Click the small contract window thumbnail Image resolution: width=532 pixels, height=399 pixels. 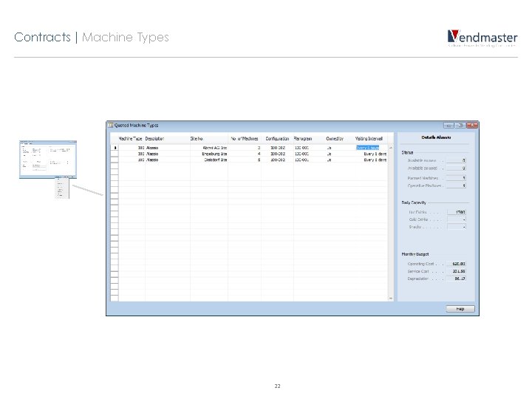click(48, 159)
